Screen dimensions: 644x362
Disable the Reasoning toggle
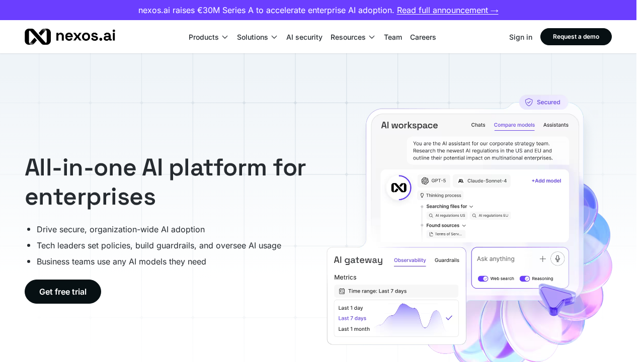click(525, 279)
